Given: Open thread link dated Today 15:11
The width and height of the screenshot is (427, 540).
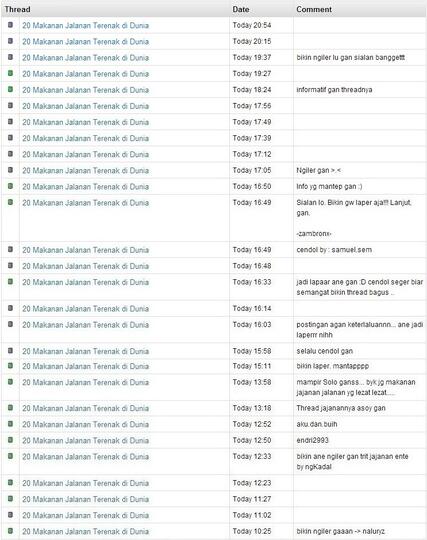Looking at the screenshot, I should (x=85, y=366).
